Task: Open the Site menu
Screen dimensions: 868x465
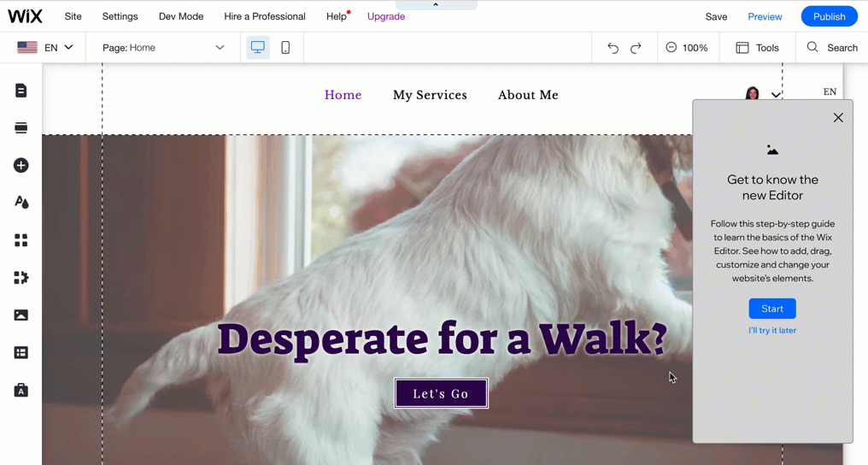Action: (x=73, y=16)
